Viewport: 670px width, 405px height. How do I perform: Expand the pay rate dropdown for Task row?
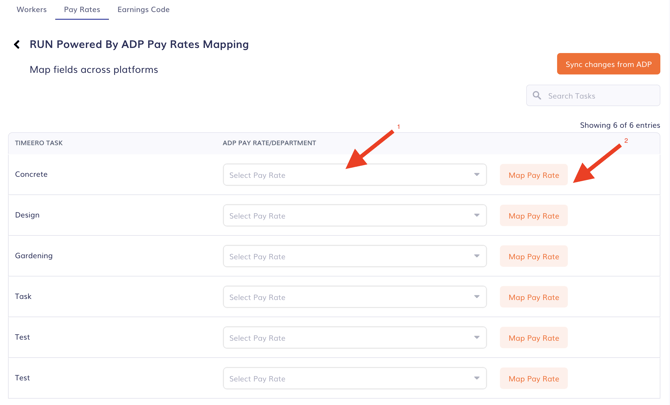(x=354, y=297)
